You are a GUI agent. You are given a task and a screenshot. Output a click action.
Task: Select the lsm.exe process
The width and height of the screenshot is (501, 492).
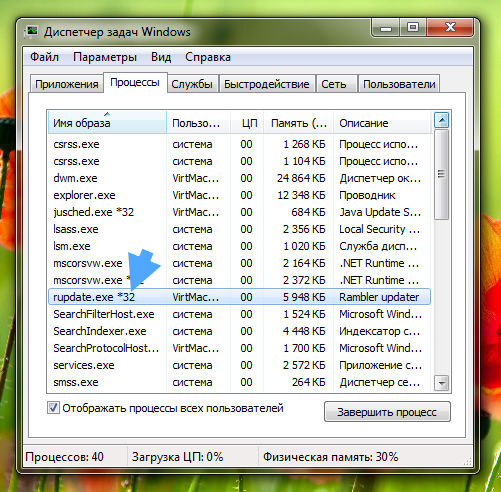239,246
